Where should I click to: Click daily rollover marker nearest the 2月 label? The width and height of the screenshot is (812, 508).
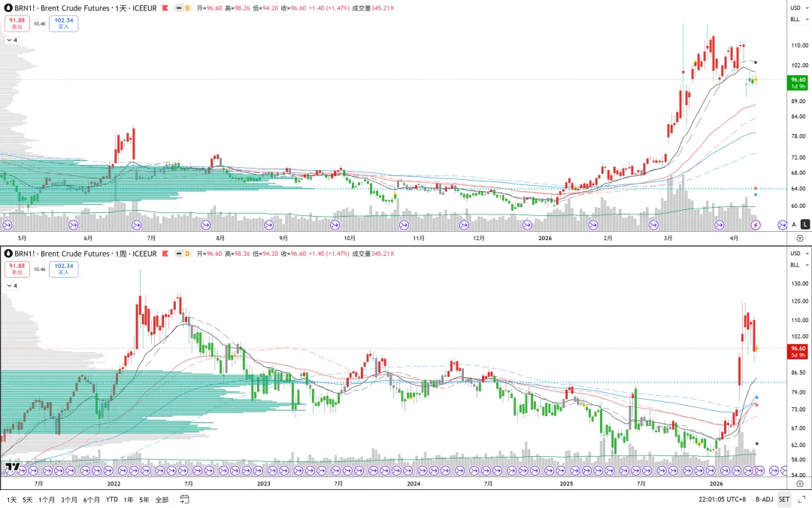point(593,225)
